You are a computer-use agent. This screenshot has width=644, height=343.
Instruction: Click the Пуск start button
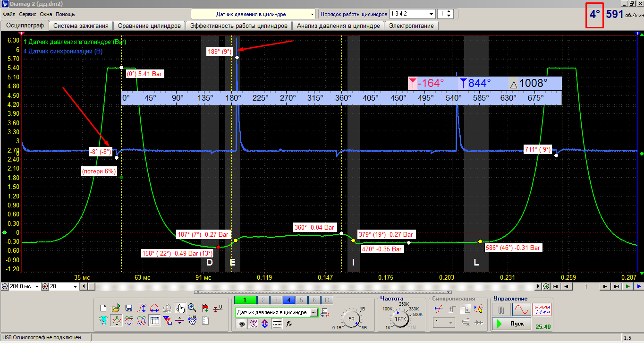[x=511, y=324]
